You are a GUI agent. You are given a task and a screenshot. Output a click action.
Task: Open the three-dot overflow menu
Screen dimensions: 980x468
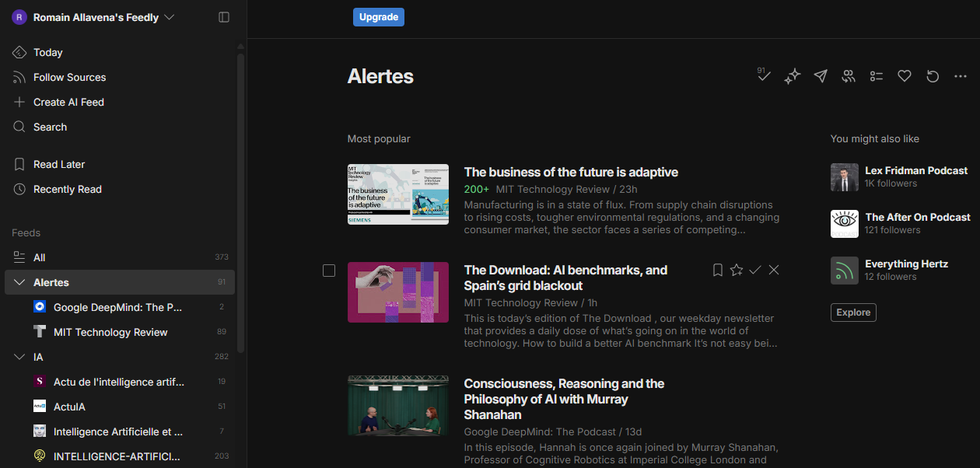pyautogui.click(x=960, y=75)
